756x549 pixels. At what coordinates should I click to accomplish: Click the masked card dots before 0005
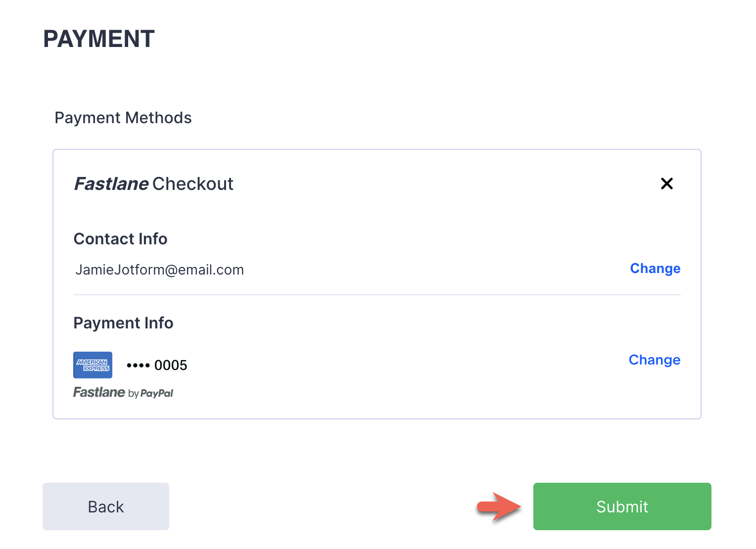click(138, 366)
